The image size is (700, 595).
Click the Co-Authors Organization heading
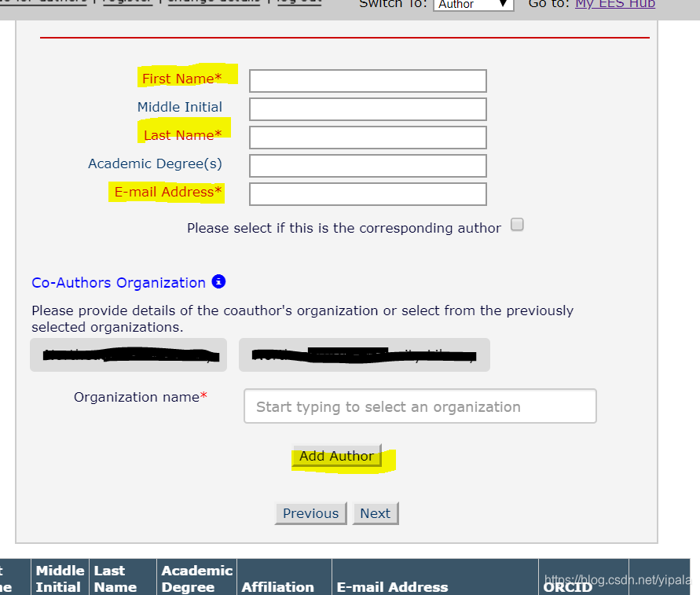[119, 283]
